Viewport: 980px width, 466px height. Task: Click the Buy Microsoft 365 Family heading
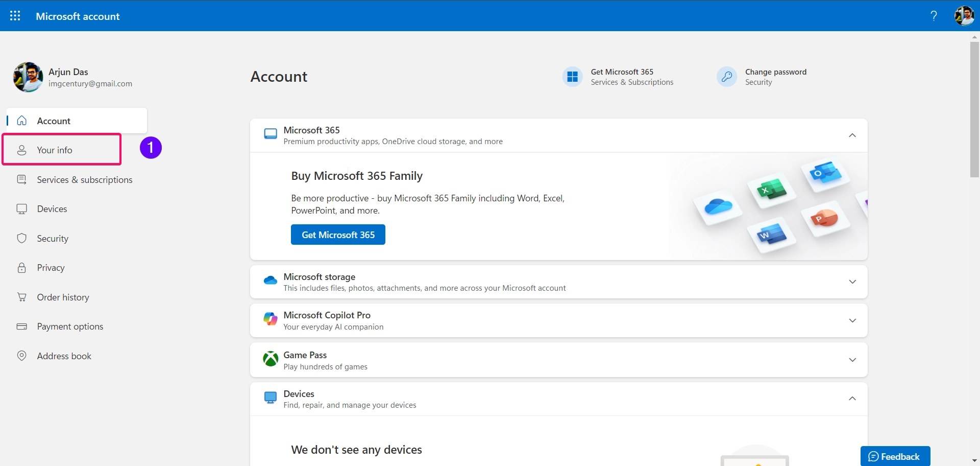pos(357,176)
